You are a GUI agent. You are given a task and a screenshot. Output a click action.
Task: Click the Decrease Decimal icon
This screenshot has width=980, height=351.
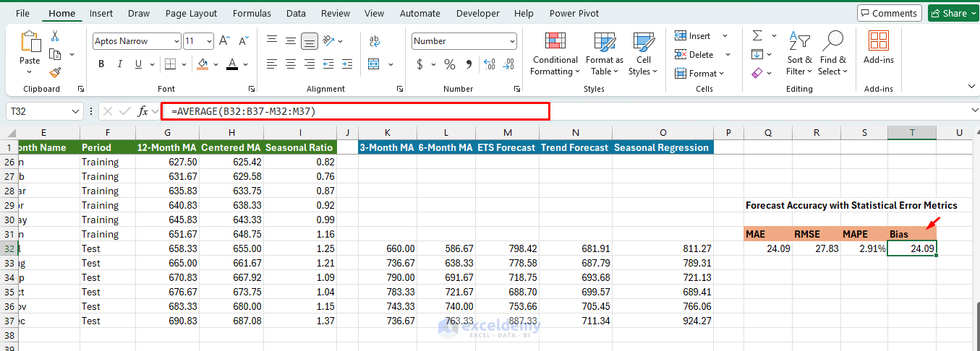(510, 64)
